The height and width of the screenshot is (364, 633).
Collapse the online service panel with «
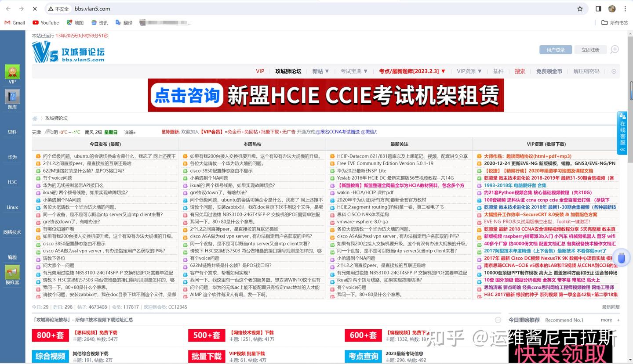(622, 150)
